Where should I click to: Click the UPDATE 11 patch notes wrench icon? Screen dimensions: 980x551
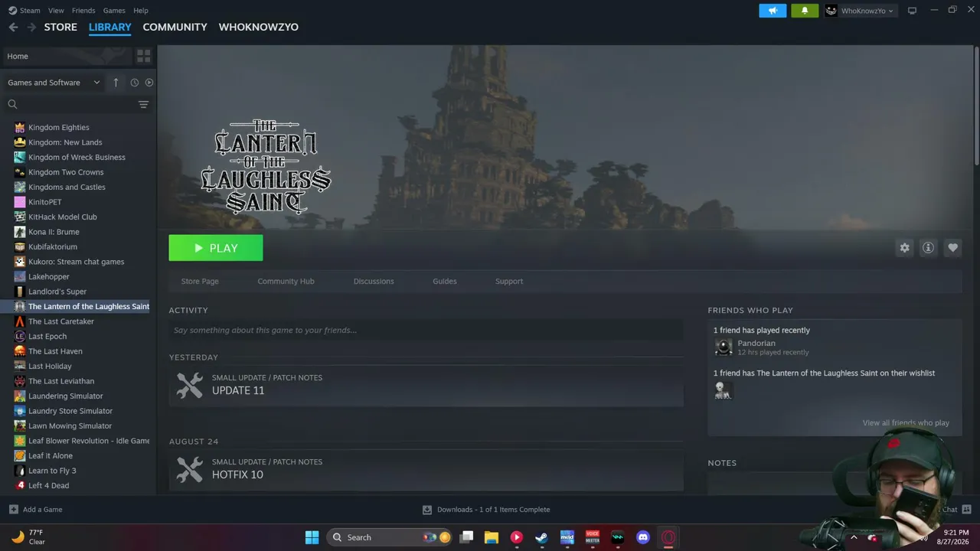coord(190,385)
